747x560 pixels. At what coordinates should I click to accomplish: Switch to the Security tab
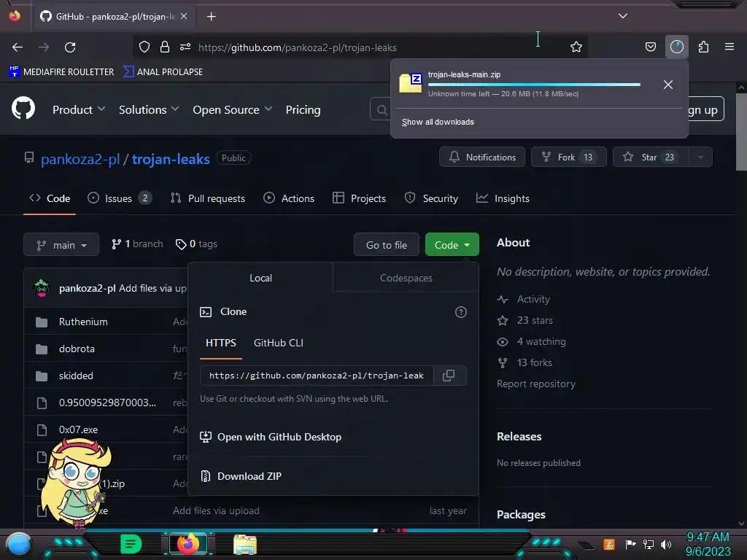pyautogui.click(x=431, y=198)
